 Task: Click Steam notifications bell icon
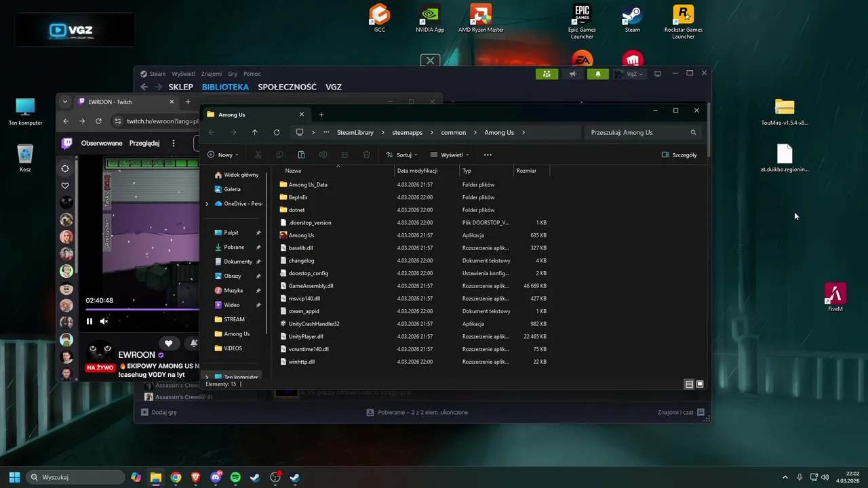[598, 74]
